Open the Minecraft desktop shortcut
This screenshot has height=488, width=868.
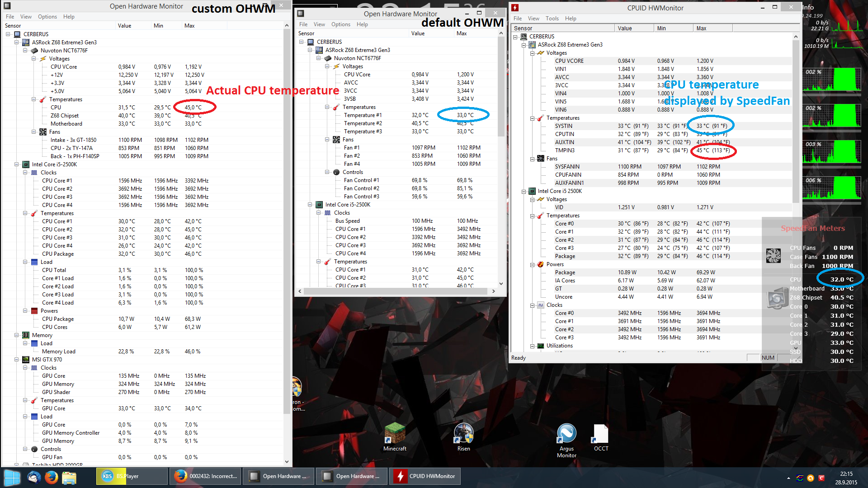pyautogui.click(x=395, y=436)
